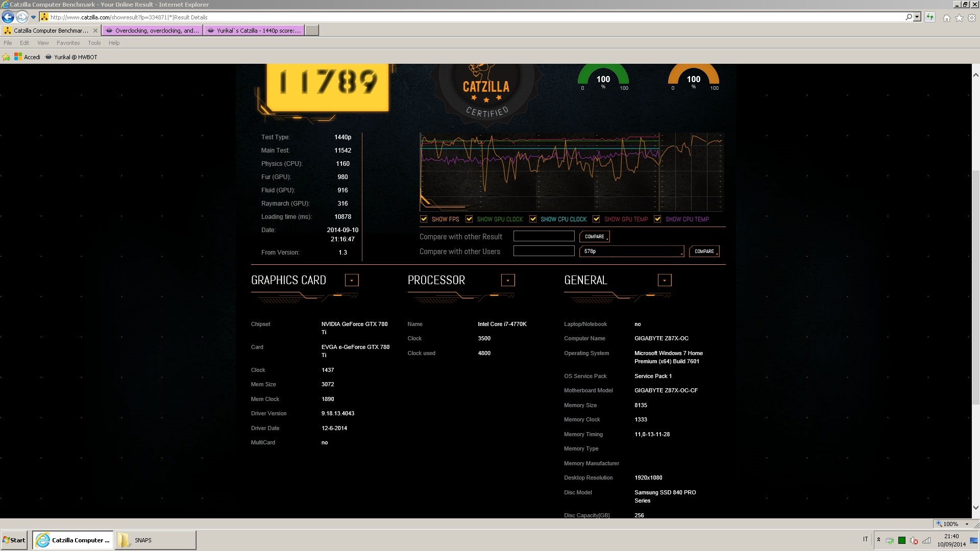Click the green 100% gauge
The image size is (980, 551).
point(603,78)
